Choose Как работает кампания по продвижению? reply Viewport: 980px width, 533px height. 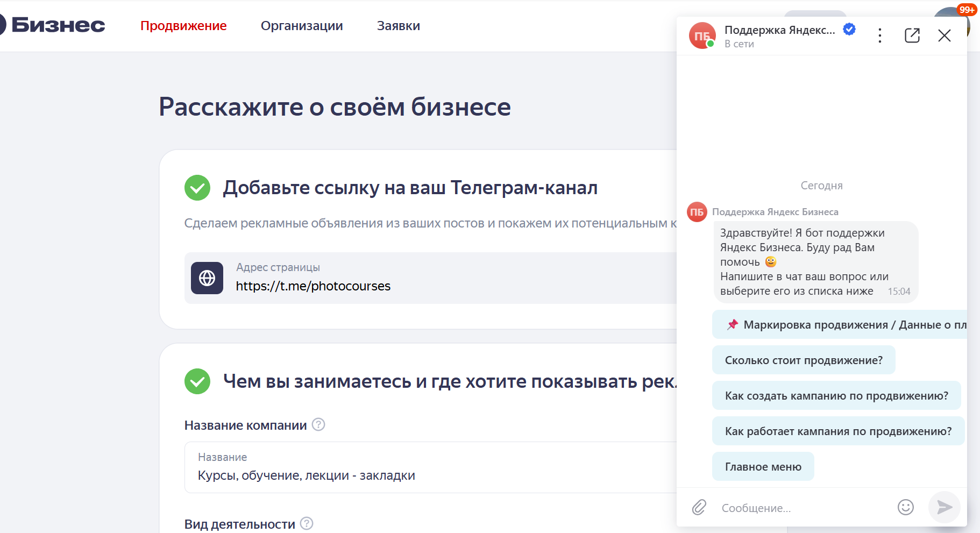pyautogui.click(x=838, y=431)
